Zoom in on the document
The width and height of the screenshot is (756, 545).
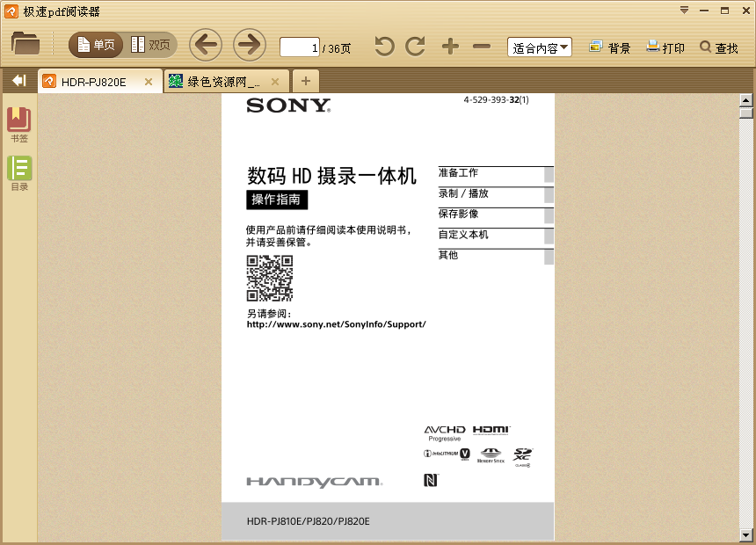450,47
